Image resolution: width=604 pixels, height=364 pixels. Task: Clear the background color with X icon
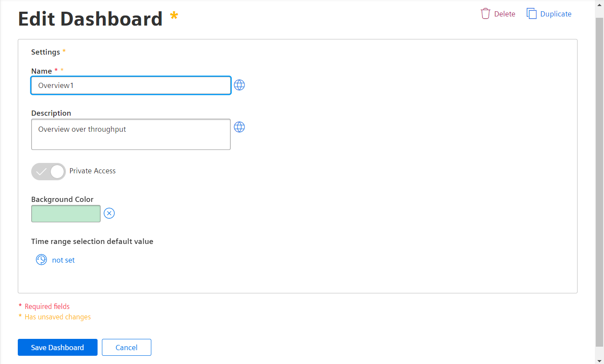[x=109, y=213]
